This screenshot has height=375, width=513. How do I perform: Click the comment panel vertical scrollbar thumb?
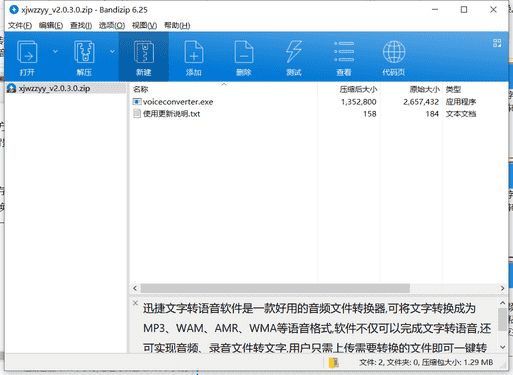coord(503,320)
